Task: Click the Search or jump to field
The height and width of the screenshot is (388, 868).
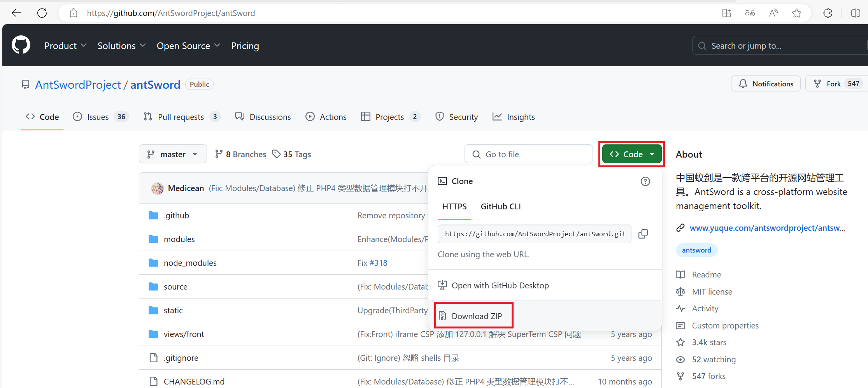Action: (780, 46)
